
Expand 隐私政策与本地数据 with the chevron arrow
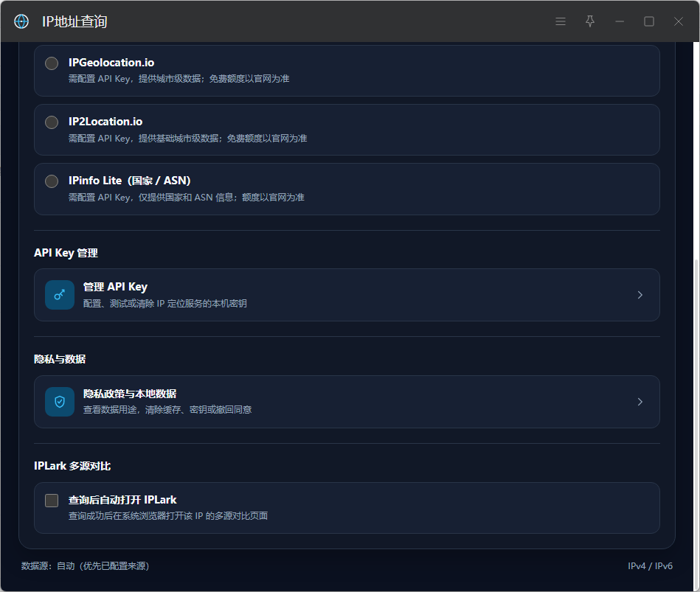(640, 402)
